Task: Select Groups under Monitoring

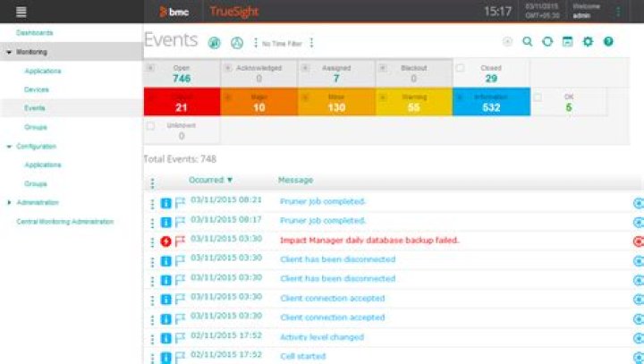Action: pos(36,127)
